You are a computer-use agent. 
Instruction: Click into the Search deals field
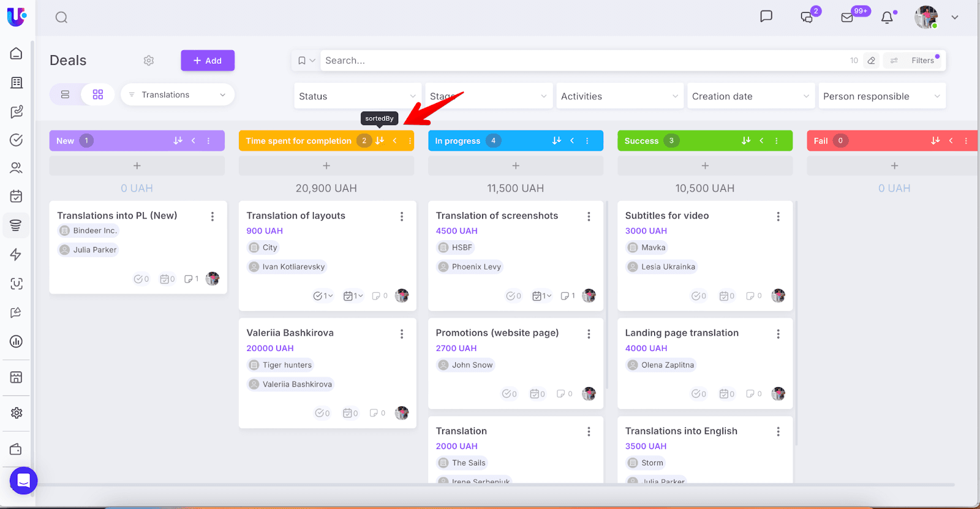point(582,61)
